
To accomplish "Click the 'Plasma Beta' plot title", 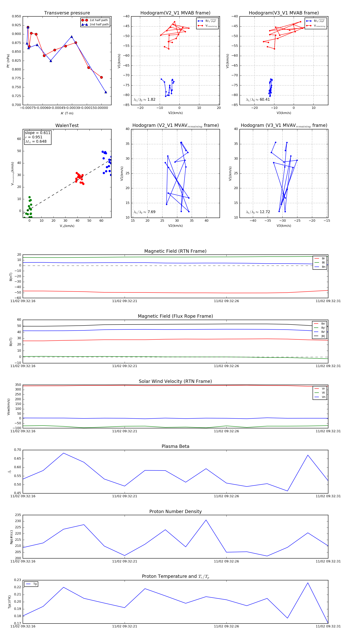I will (x=175, y=446).
